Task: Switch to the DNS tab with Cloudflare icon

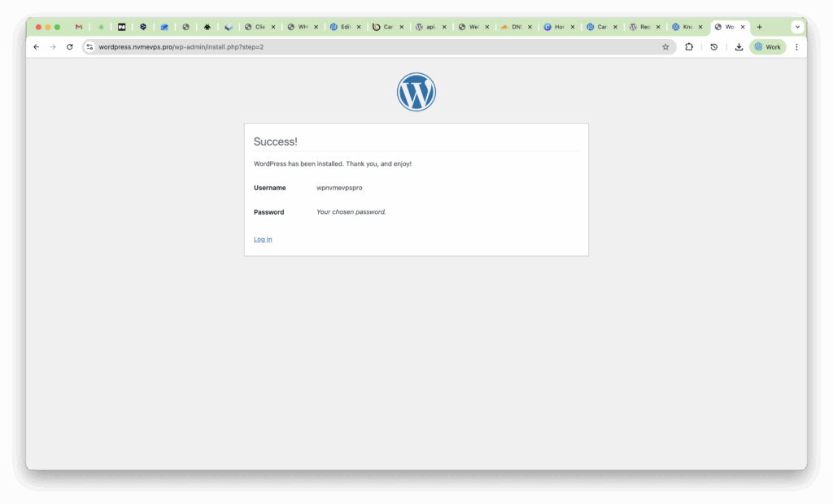Action: tap(512, 27)
